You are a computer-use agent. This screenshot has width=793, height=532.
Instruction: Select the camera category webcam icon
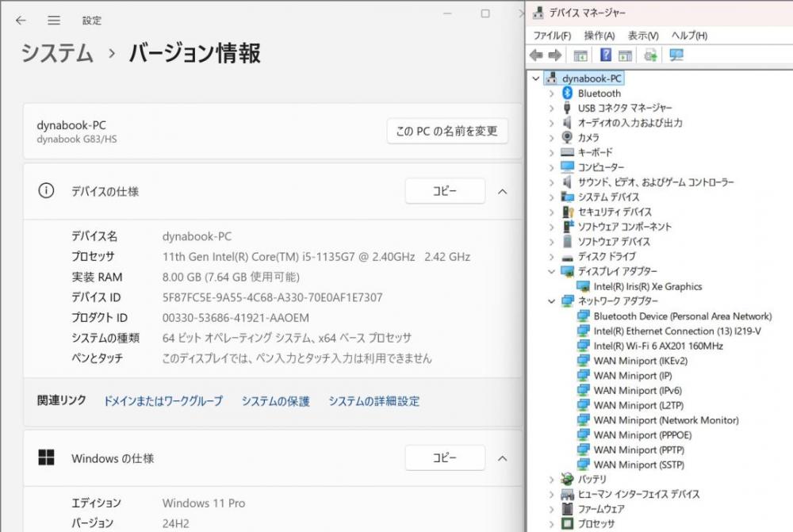(568, 137)
